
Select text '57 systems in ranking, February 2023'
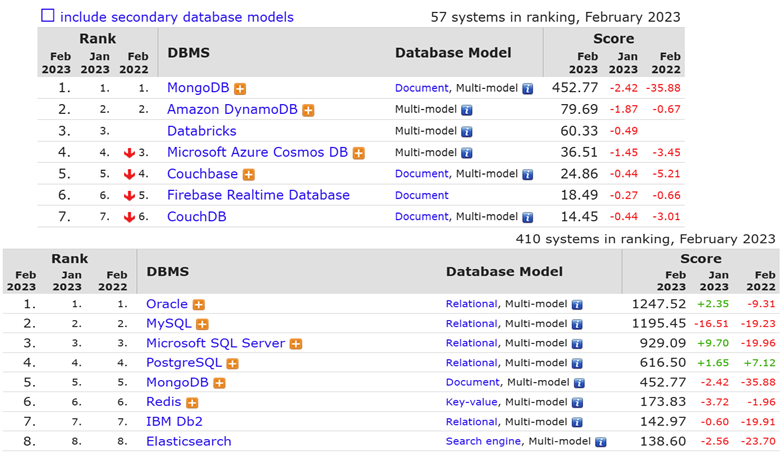[x=556, y=17]
